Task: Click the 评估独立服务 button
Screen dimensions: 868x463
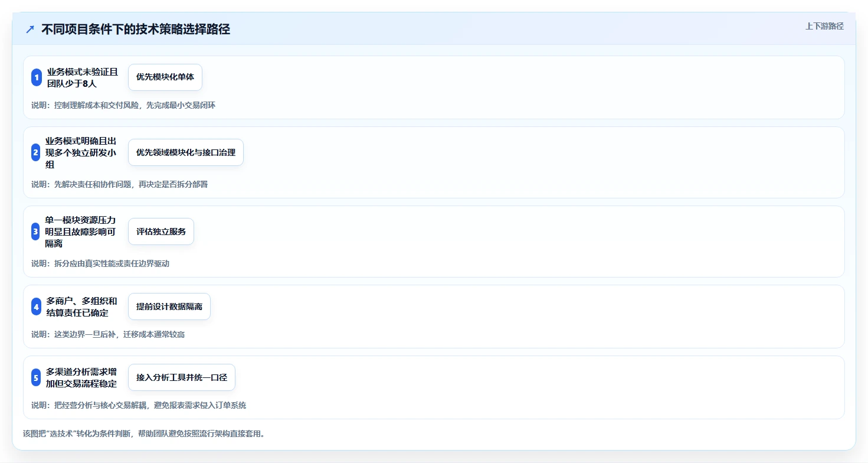Action: tap(161, 231)
